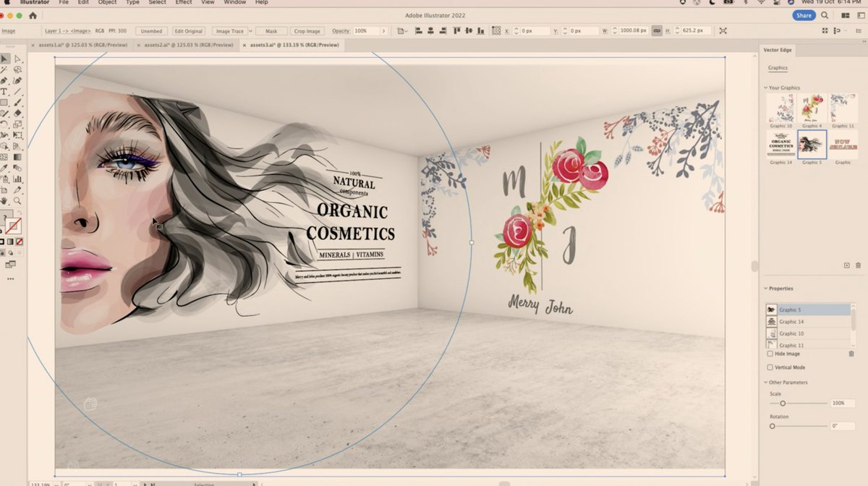This screenshot has height=486, width=868.
Task: Select the Line Segment tool
Action: 17,92
